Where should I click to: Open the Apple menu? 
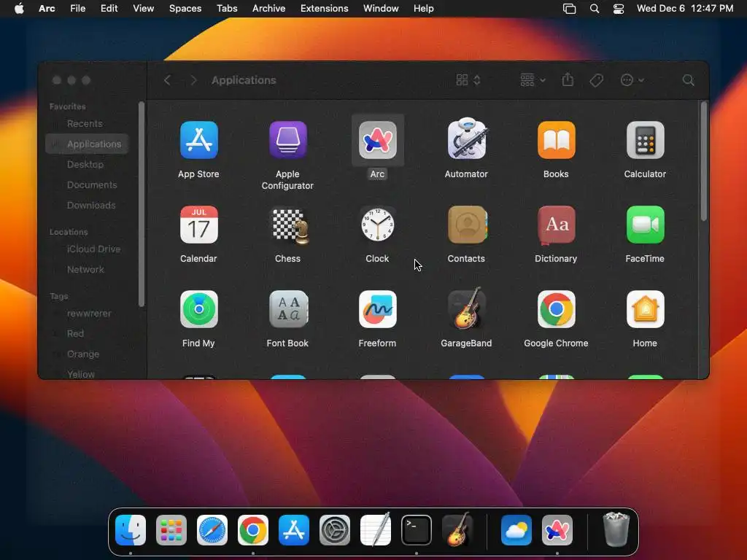(x=19, y=8)
